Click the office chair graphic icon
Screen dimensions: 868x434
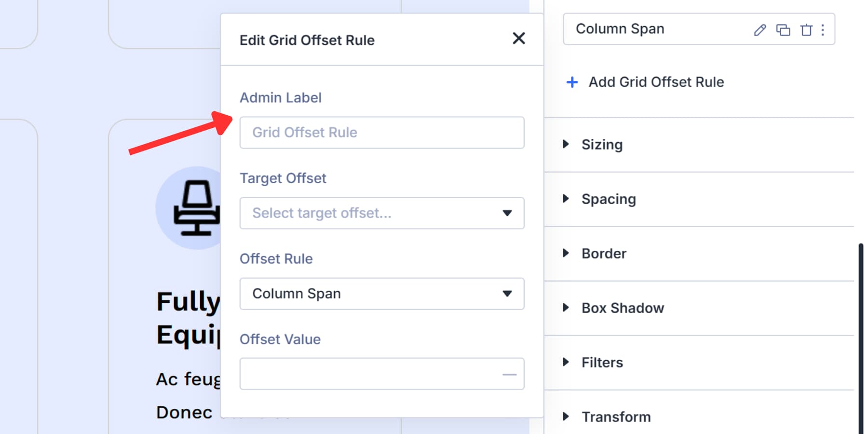pyautogui.click(x=198, y=208)
